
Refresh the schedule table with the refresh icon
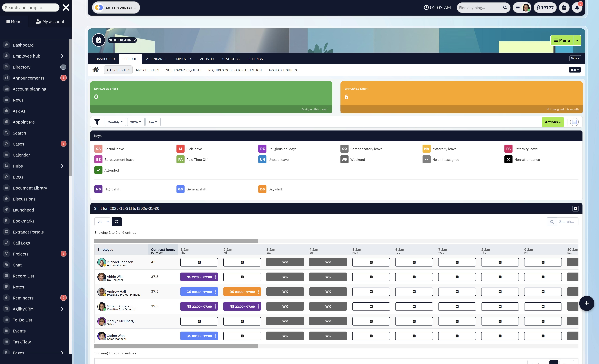coord(117,222)
